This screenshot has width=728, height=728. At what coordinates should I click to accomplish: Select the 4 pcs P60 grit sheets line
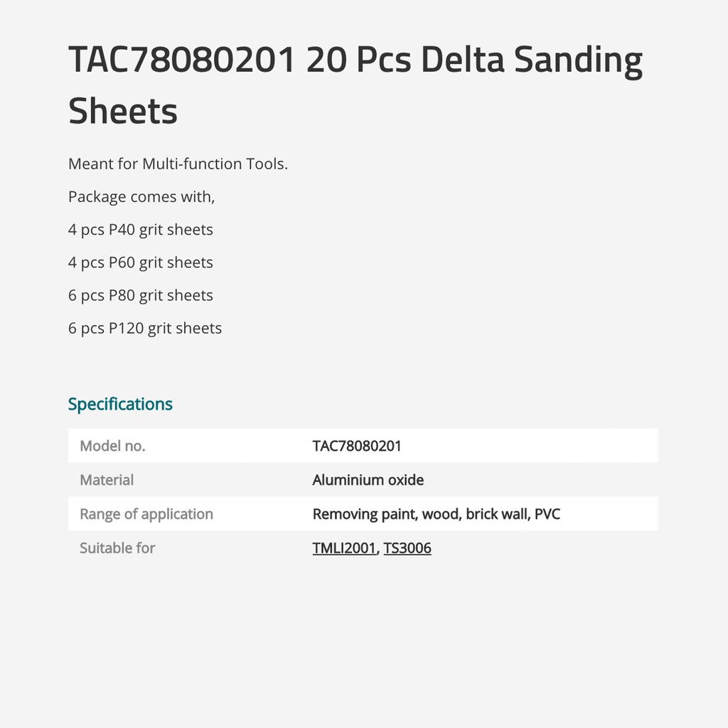(x=141, y=262)
